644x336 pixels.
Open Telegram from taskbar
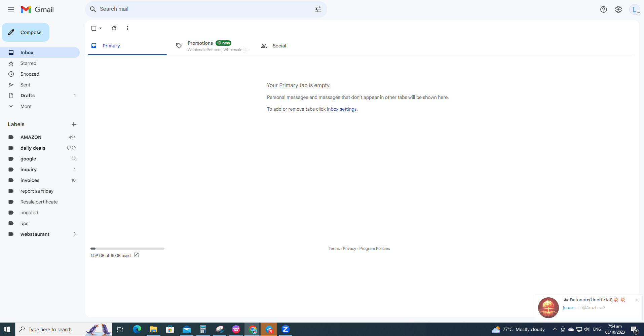point(269,329)
